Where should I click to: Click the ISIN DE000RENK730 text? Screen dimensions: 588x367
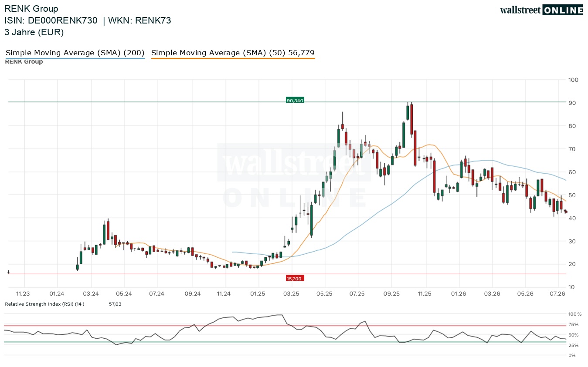point(51,20)
